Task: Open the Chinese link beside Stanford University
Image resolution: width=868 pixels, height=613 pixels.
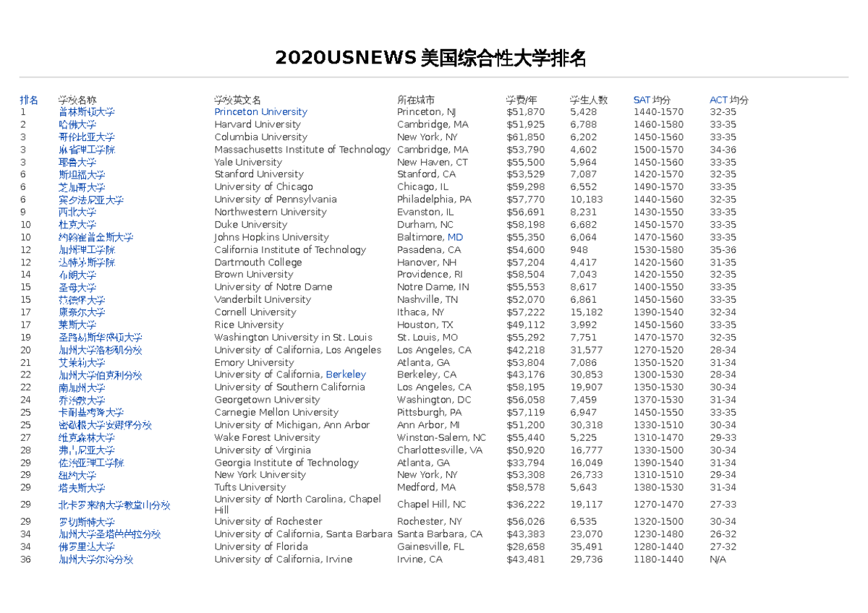Action: [82, 174]
